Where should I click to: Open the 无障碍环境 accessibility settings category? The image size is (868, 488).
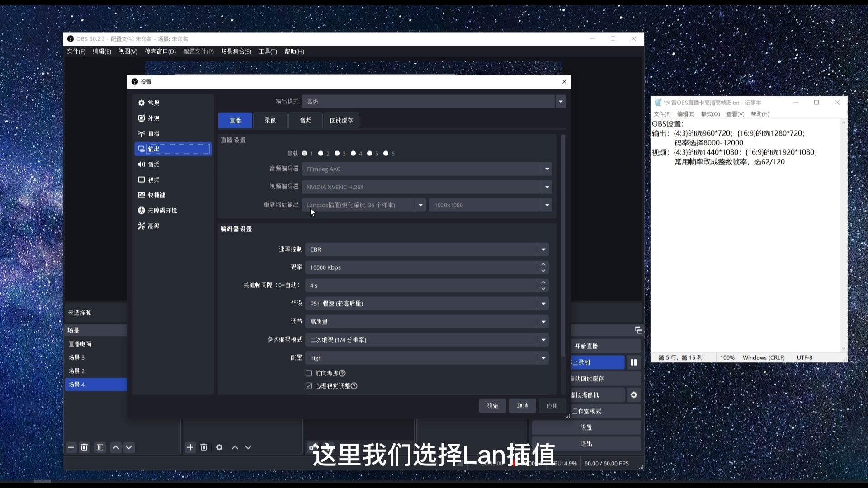173,211
